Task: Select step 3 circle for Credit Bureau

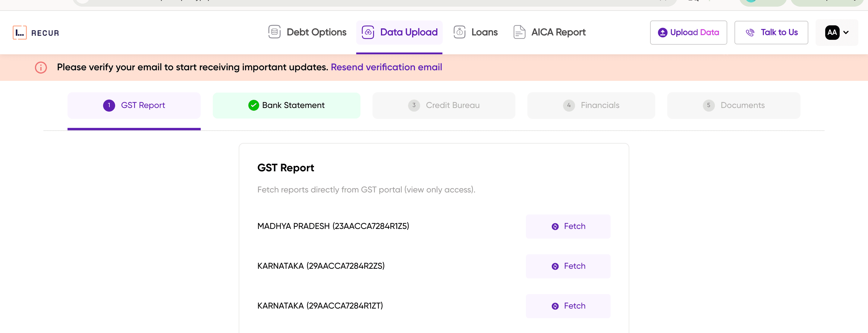Action: point(414,105)
